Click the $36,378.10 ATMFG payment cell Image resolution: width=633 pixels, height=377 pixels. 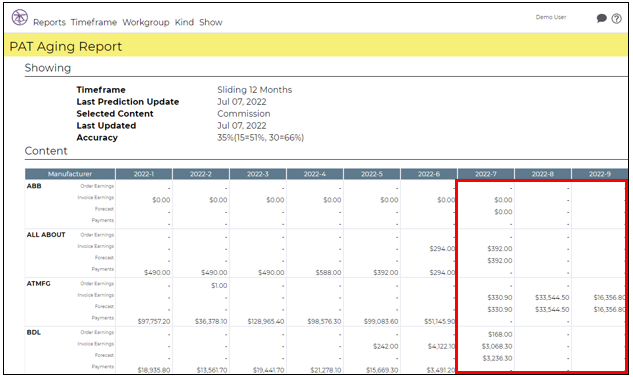coord(211,321)
